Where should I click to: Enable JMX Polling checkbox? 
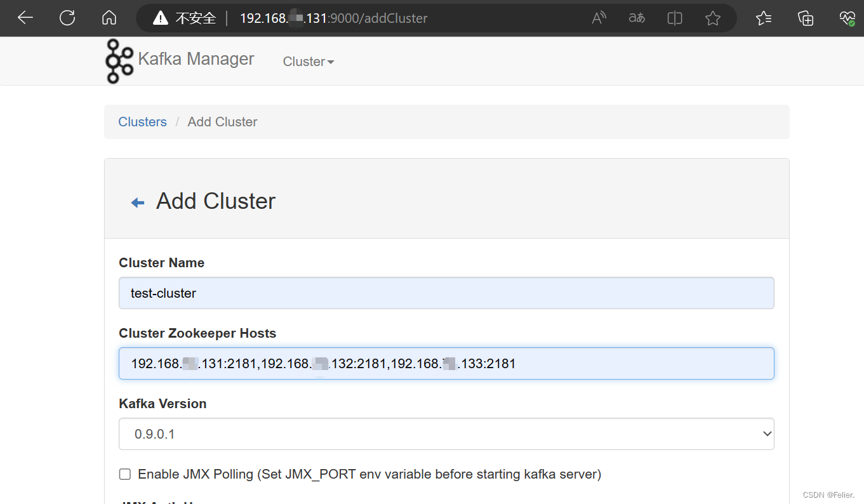click(x=125, y=474)
